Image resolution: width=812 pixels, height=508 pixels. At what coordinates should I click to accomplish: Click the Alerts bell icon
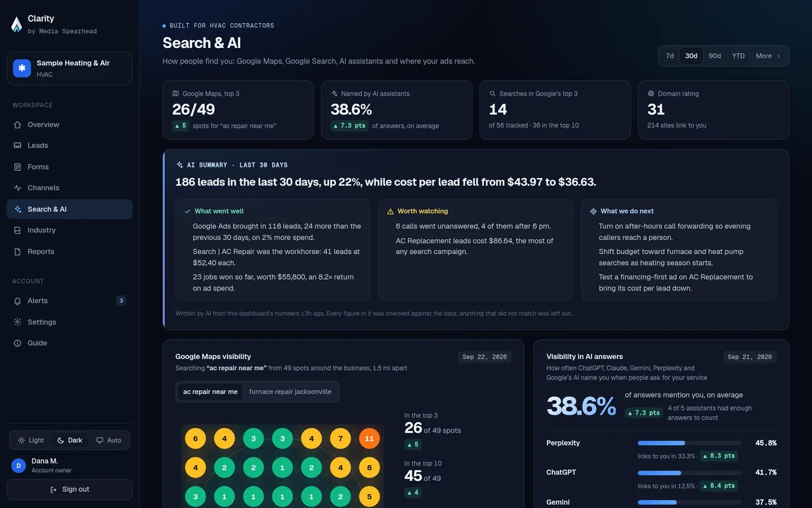click(x=18, y=301)
